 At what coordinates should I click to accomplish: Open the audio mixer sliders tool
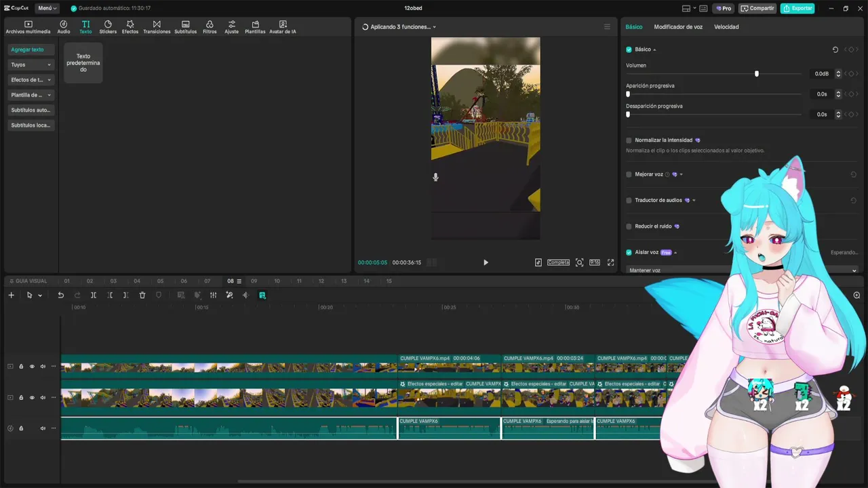click(213, 295)
